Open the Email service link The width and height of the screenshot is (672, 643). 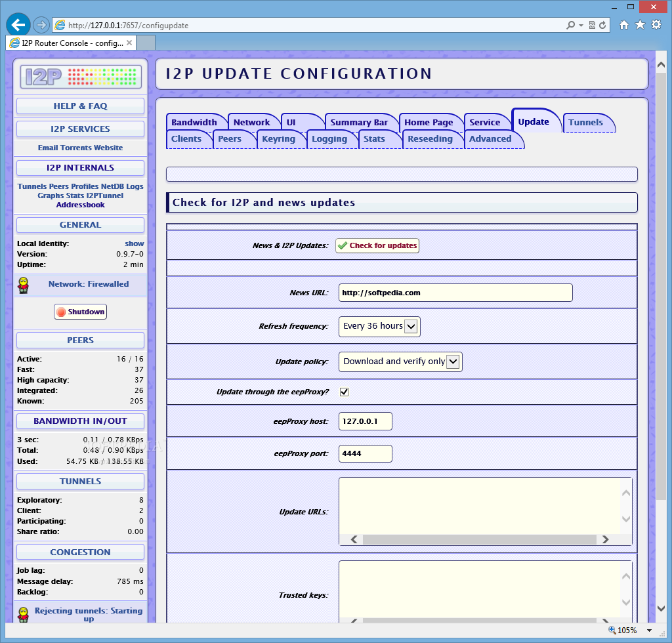point(47,148)
